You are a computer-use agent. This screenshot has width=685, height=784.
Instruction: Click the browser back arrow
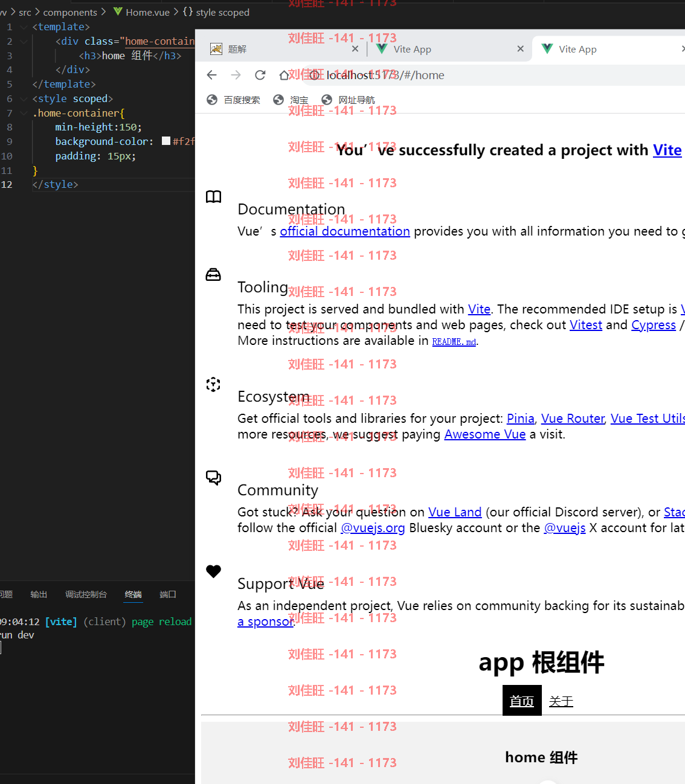click(211, 75)
